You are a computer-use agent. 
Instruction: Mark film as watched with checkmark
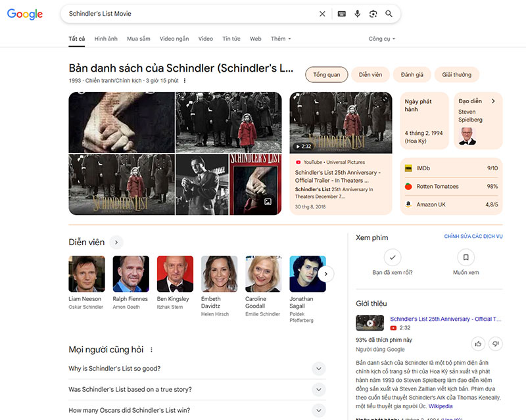coord(393,257)
